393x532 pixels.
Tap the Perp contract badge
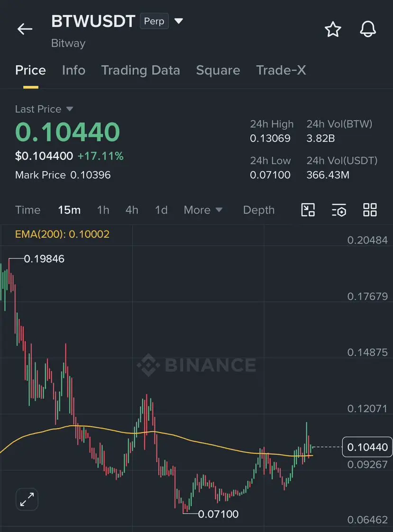point(154,21)
